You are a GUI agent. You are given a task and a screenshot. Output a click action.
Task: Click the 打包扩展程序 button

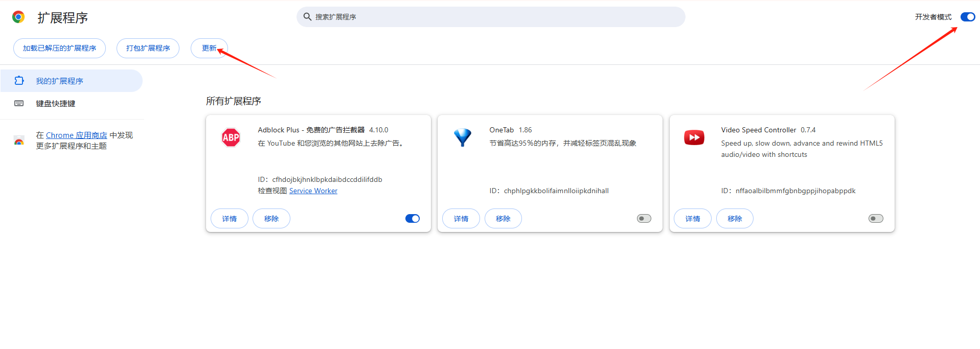[x=148, y=48]
